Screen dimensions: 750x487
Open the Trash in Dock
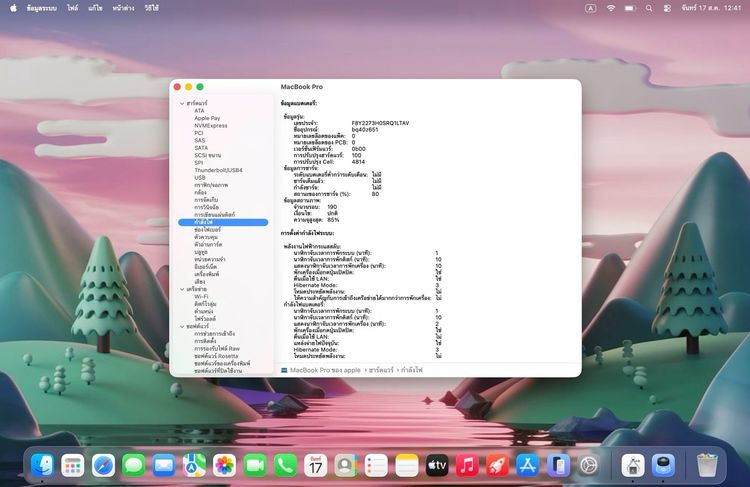click(x=707, y=465)
